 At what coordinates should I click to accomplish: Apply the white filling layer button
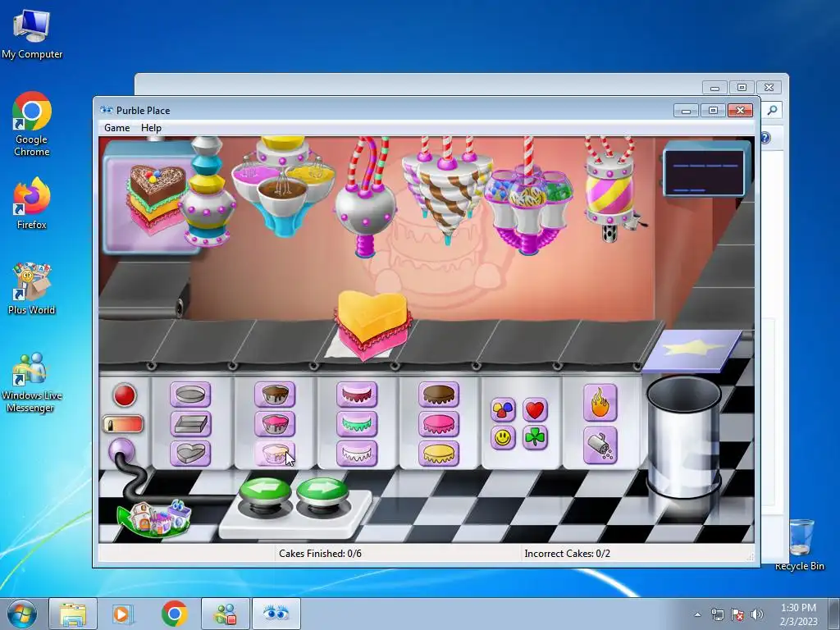[x=357, y=454]
